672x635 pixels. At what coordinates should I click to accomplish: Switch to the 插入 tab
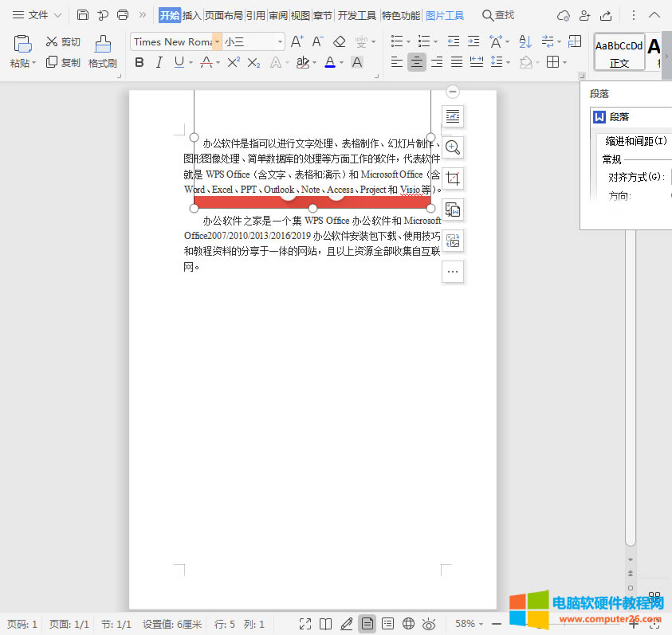[192, 15]
